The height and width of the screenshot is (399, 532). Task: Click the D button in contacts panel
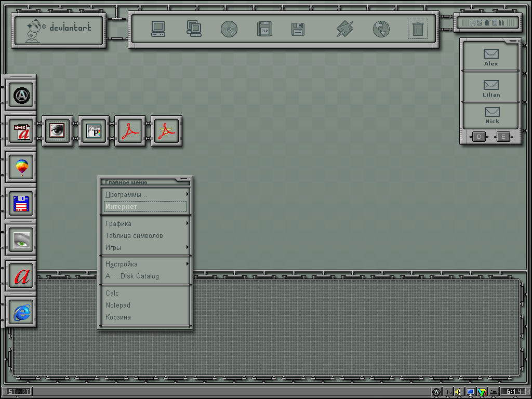[x=479, y=137]
